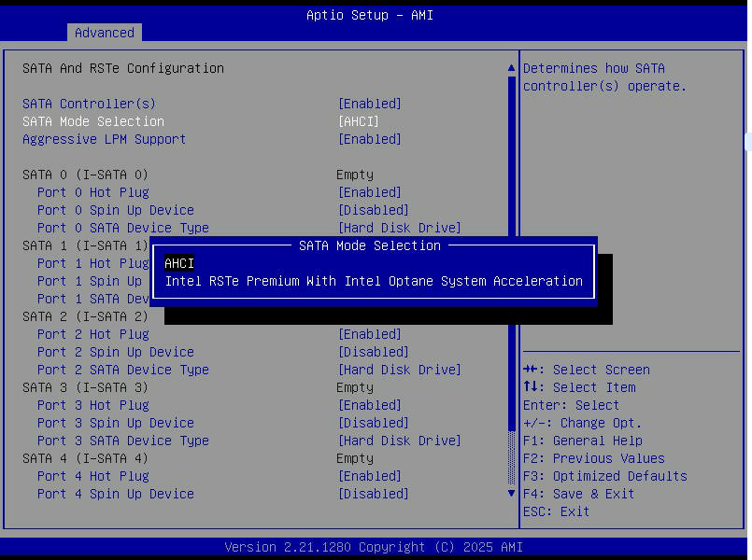Toggle the SATA Controller(s) Enabled value
The width and height of the screenshot is (752, 560).
(369, 104)
